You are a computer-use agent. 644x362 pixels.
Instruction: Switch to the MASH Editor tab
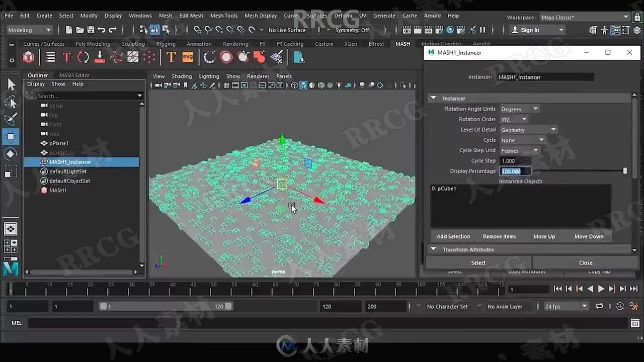(74, 75)
